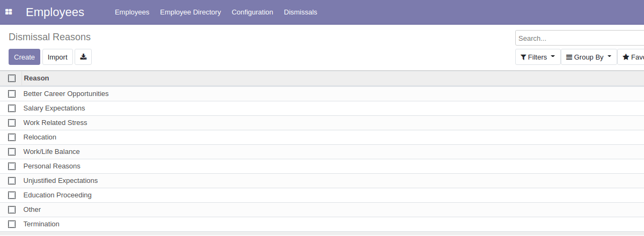Screen dimensions: 644x236
Task: Tick the Termination row checkbox
Action: tap(12, 224)
